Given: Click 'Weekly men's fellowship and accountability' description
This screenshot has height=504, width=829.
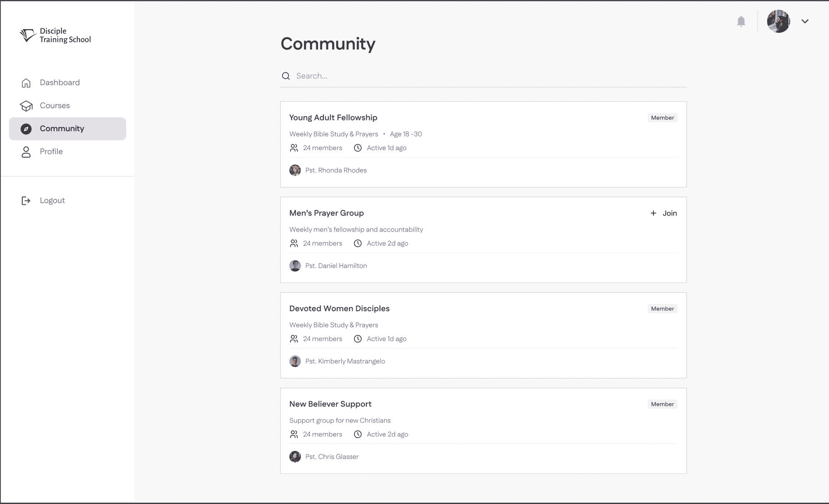Looking at the screenshot, I should pyautogui.click(x=356, y=230).
